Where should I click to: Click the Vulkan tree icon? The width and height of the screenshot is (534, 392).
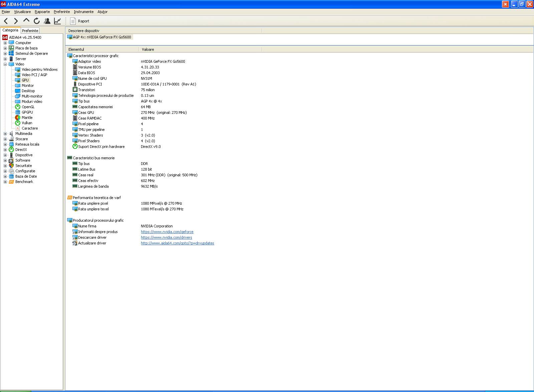point(18,123)
